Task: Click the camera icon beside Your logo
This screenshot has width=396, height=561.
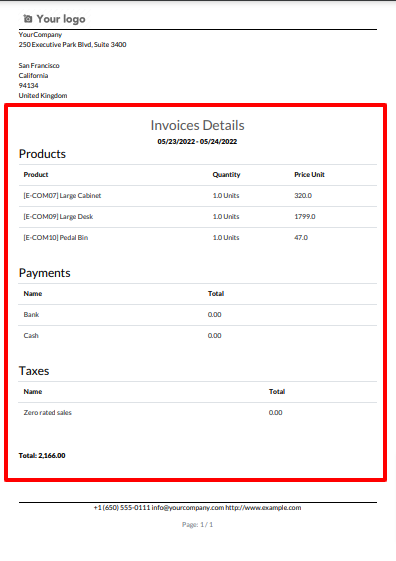Action: (x=28, y=19)
